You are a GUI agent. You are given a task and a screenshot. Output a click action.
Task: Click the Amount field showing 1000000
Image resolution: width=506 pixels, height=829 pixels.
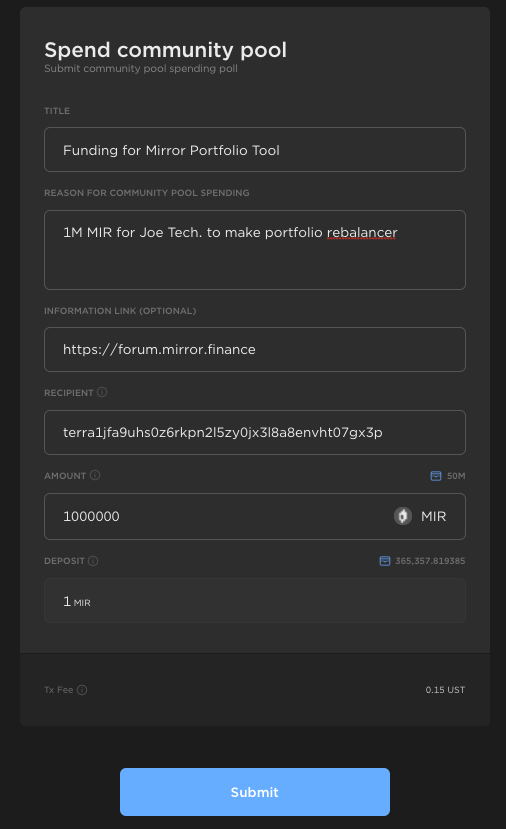pos(255,517)
